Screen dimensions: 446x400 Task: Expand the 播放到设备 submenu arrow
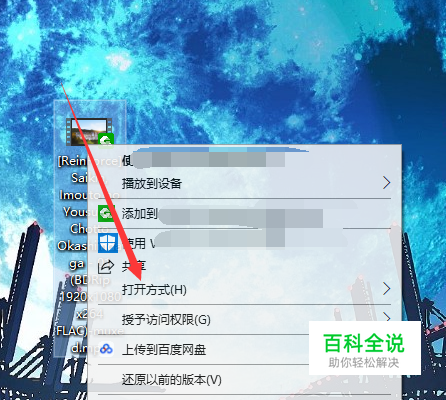[386, 183]
